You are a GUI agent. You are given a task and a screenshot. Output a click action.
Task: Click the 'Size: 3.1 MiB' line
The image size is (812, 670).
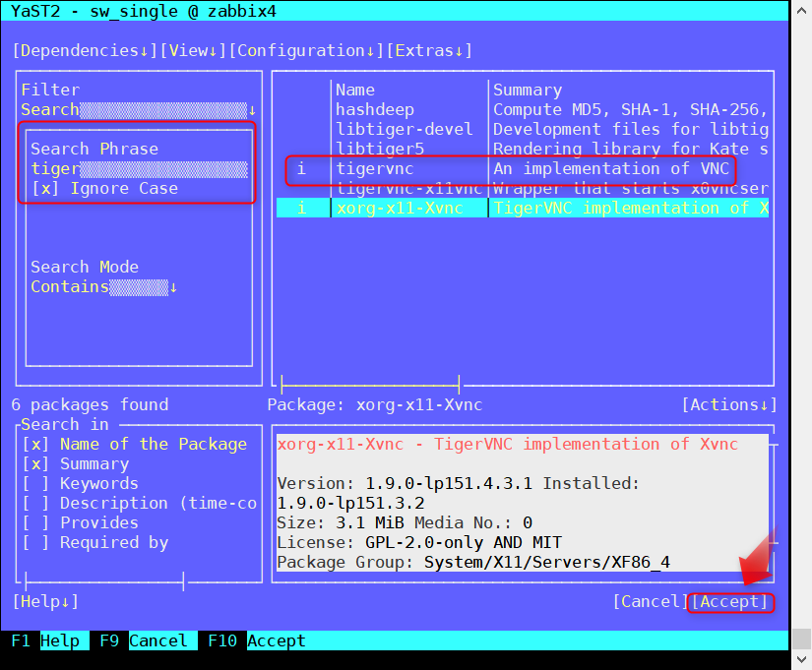pos(405,523)
